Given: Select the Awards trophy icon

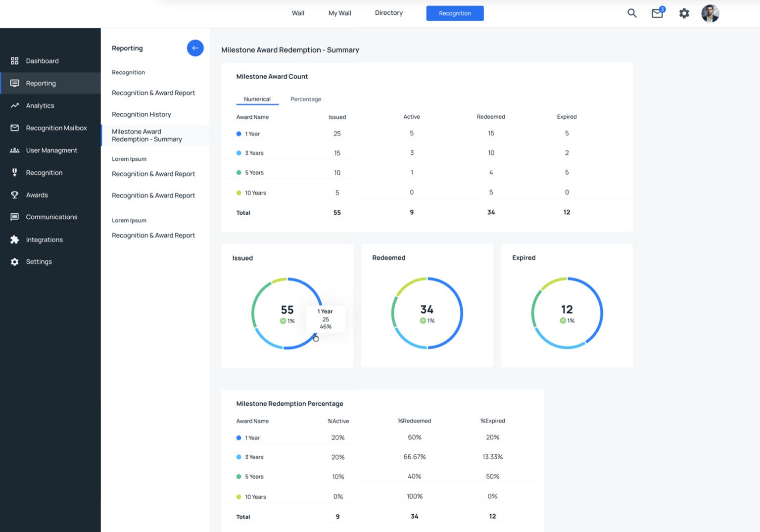Looking at the screenshot, I should point(15,195).
